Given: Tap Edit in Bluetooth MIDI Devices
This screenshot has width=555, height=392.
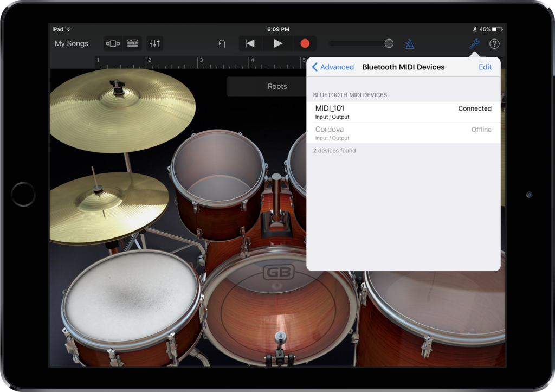Looking at the screenshot, I should [485, 67].
